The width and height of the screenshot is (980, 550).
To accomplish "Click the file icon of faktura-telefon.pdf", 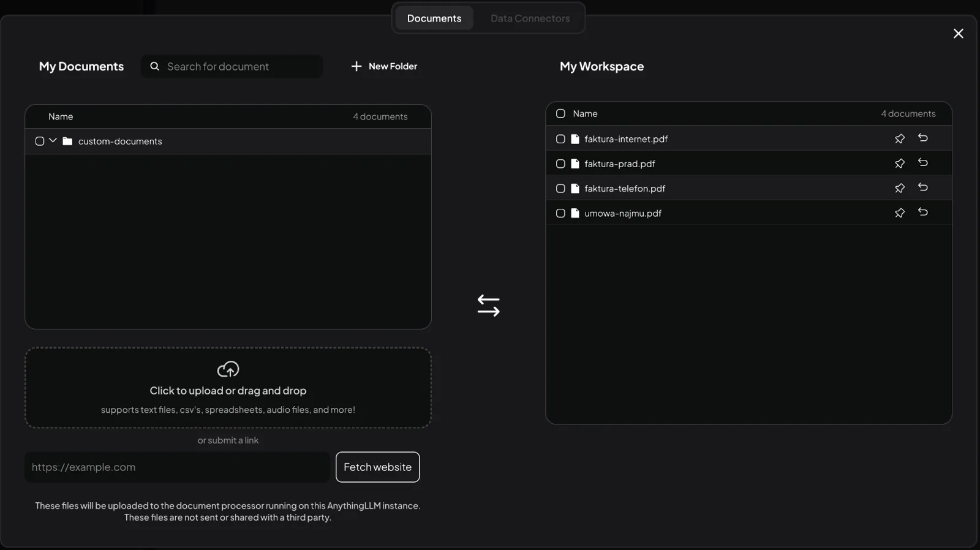I will (575, 189).
